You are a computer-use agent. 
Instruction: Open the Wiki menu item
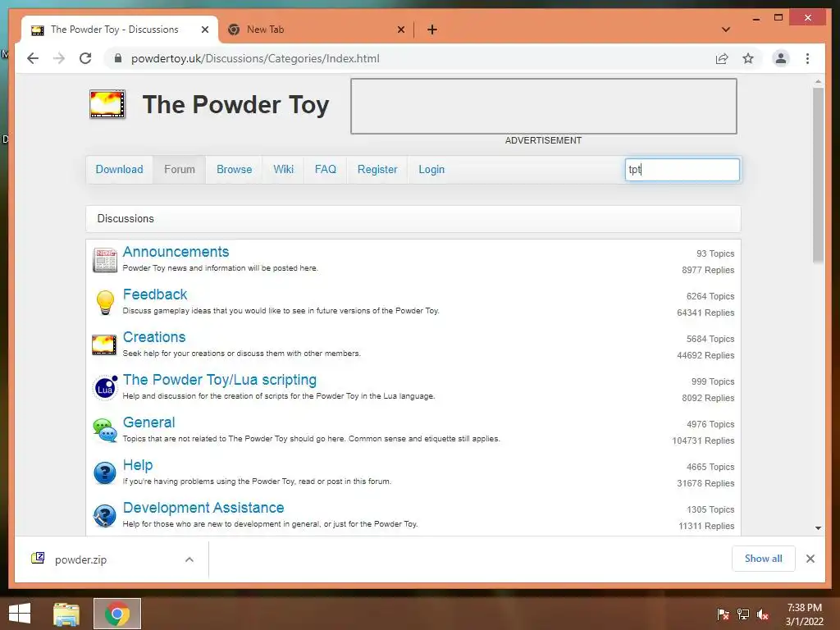pyautogui.click(x=283, y=169)
